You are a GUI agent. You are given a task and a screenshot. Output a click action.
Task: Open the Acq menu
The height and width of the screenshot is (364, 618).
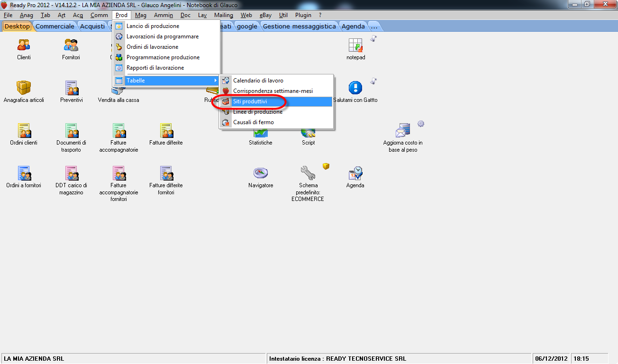coord(78,15)
